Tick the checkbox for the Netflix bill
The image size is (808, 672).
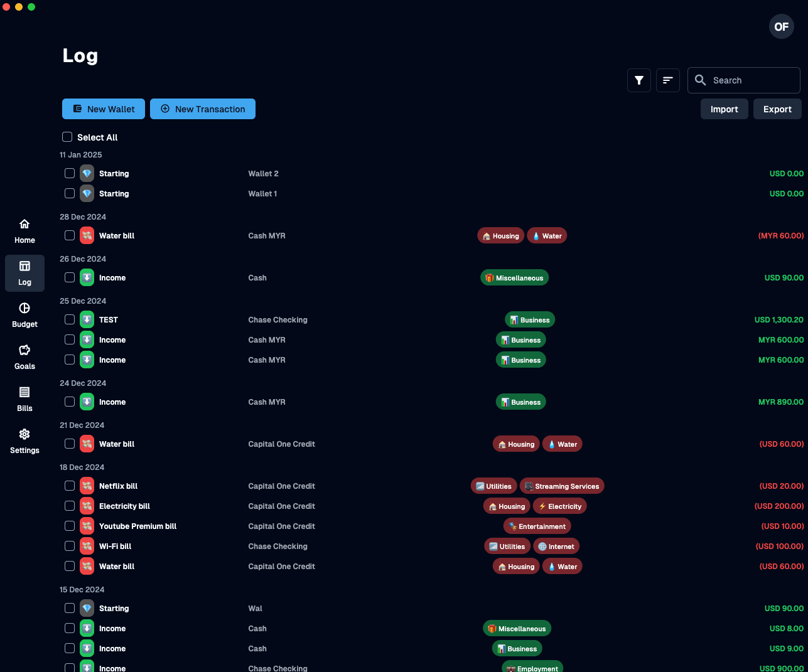click(x=70, y=486)
